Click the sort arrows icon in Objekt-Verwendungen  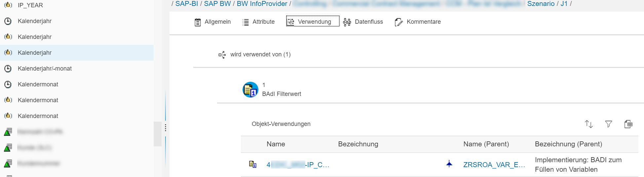pos(588,124)
